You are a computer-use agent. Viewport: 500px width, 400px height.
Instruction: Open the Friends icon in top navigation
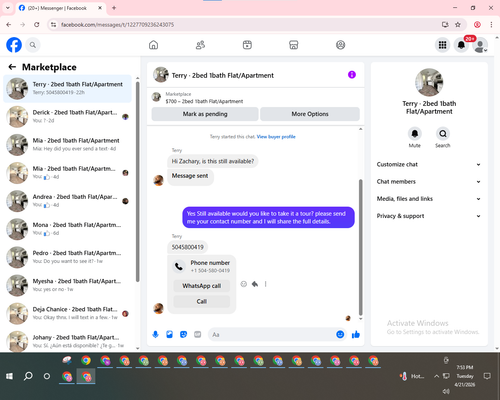(200, 45)
